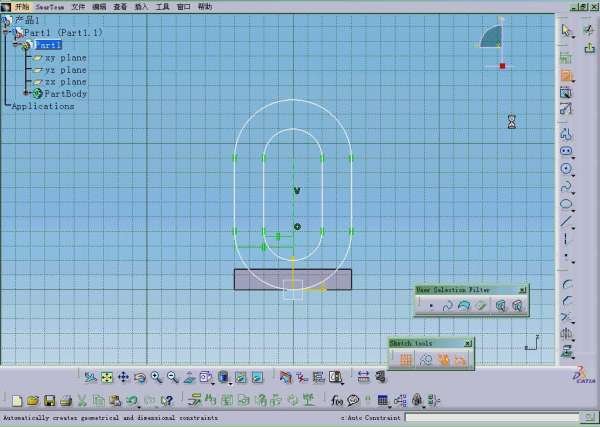Expand the PartBody tree node
Screen dimensions: 600x427
click(x=26, y=93)
